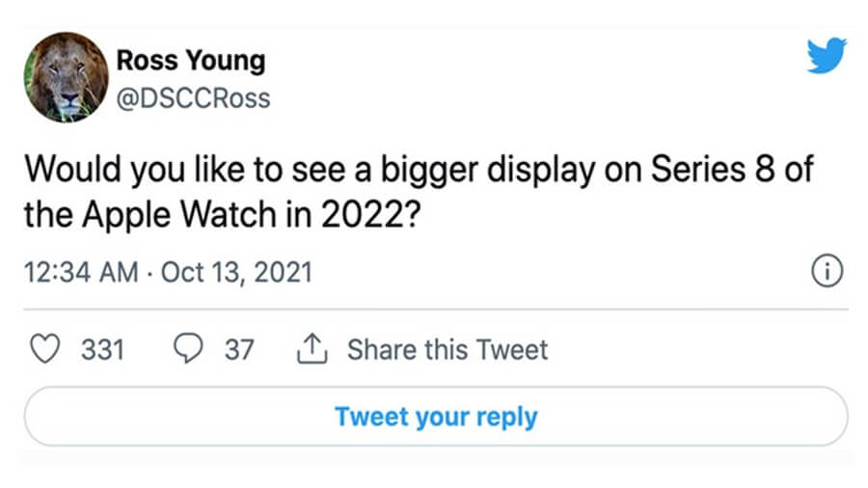The image size is (868, 488).
Task: Click the divider line below the timestamp
Action: (435, 310)
